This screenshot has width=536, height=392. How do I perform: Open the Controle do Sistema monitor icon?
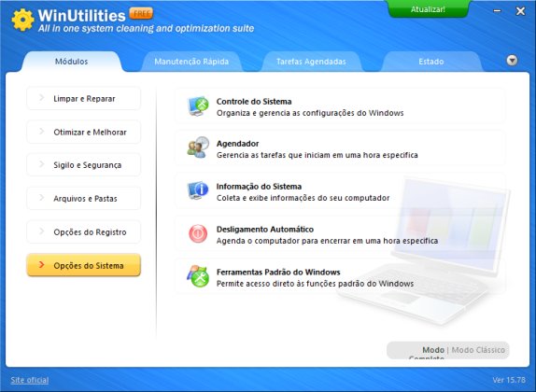click(x=198, y=106)
